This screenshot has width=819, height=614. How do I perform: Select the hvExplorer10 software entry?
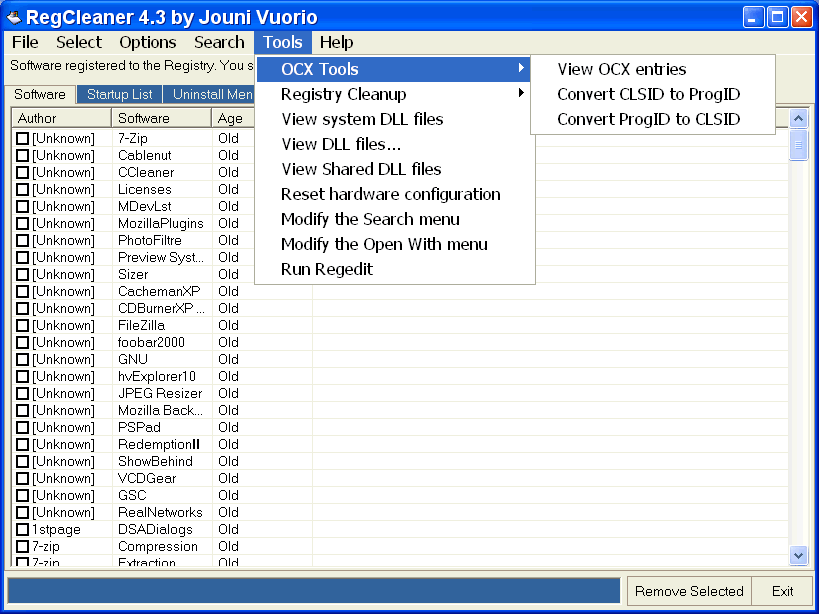157,376
